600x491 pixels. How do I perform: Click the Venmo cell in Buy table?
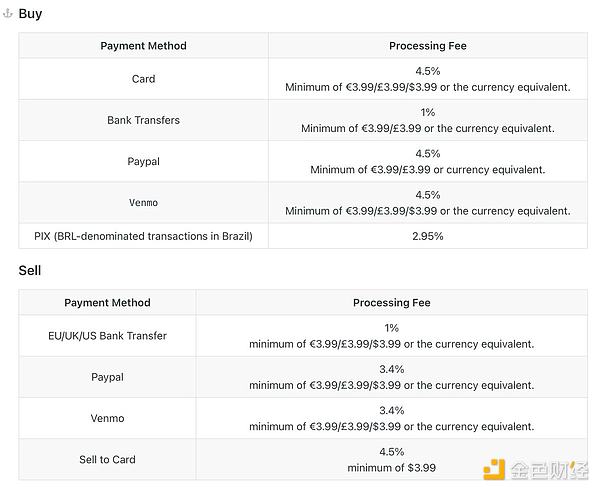click(x=143, y=203)
